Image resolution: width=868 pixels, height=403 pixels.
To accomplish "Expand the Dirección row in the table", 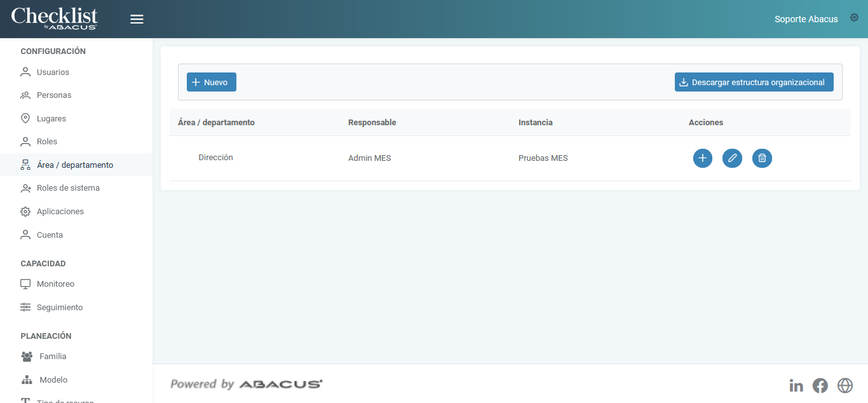I will click(215, 158).
